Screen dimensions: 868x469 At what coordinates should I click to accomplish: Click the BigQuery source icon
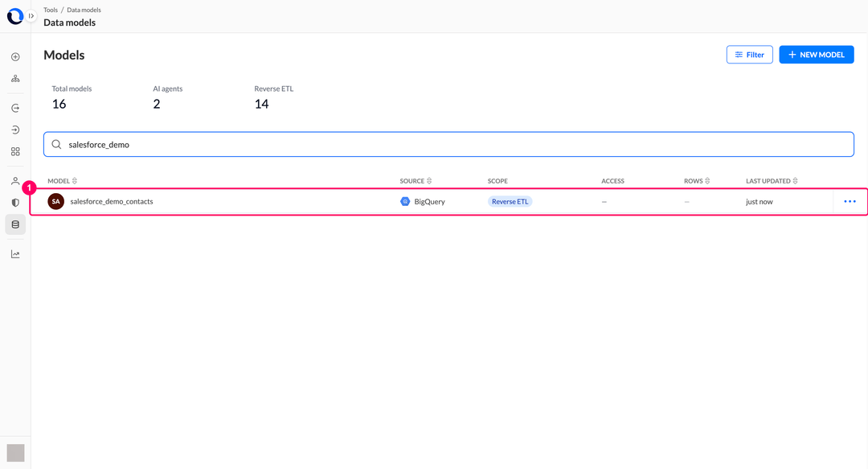tap(405, 201)
